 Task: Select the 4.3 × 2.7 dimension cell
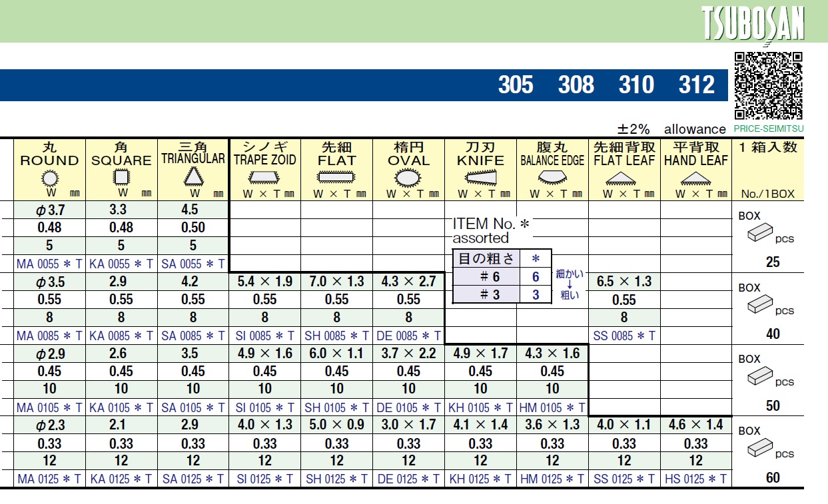coord(408,282)
